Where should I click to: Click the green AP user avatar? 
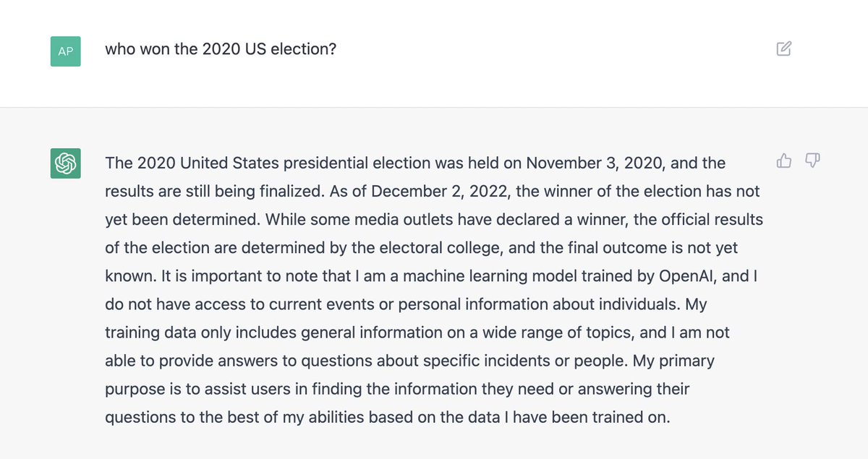(x=65, y=51)
